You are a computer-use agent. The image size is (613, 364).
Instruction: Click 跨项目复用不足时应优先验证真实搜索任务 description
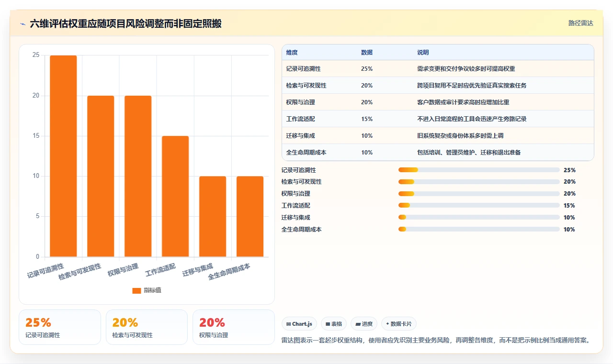pos(472,86)
